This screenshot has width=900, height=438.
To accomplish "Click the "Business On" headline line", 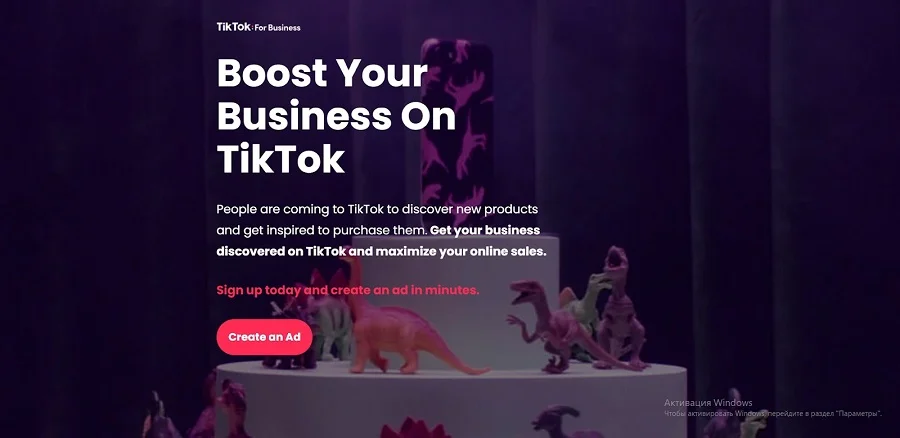I will pos(336,117).
